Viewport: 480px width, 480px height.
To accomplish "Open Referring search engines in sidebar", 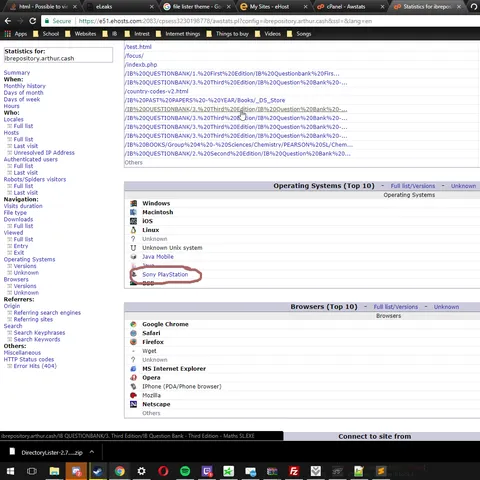I will [47, 313].
